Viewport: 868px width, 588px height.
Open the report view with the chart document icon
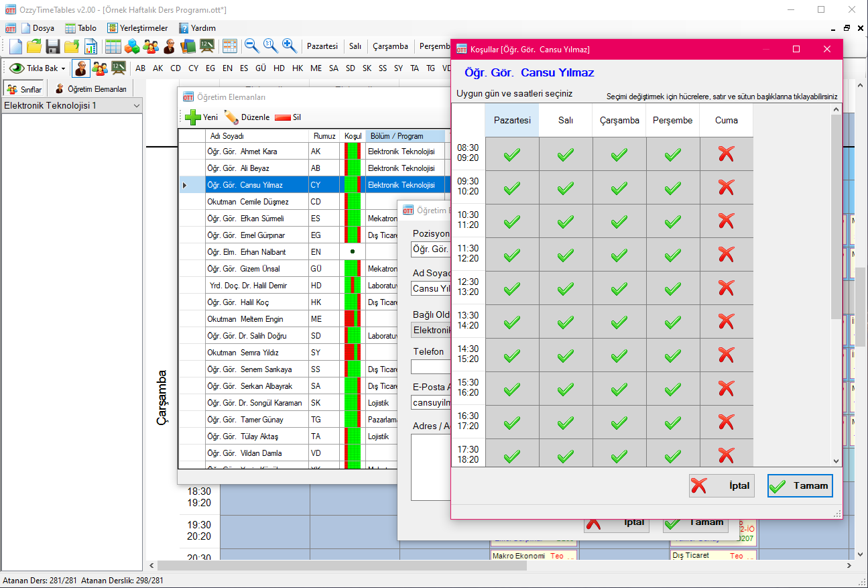point(92,46)
